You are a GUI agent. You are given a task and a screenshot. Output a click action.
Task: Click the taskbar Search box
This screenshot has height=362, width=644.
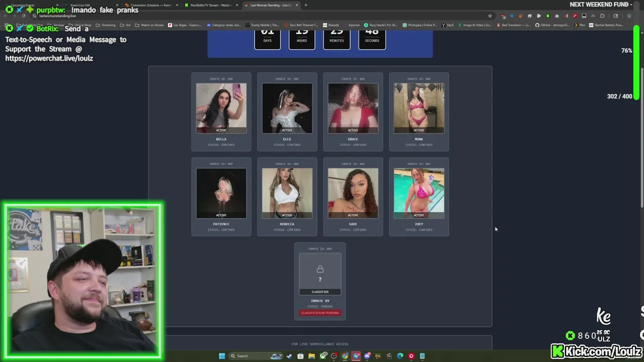tap(255, 356)
